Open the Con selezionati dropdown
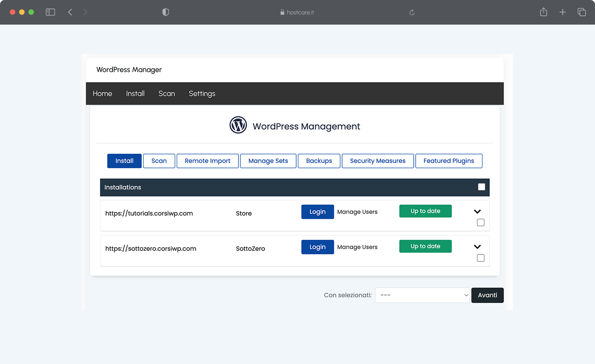This screenshot has height=364, width=595. 423,295
